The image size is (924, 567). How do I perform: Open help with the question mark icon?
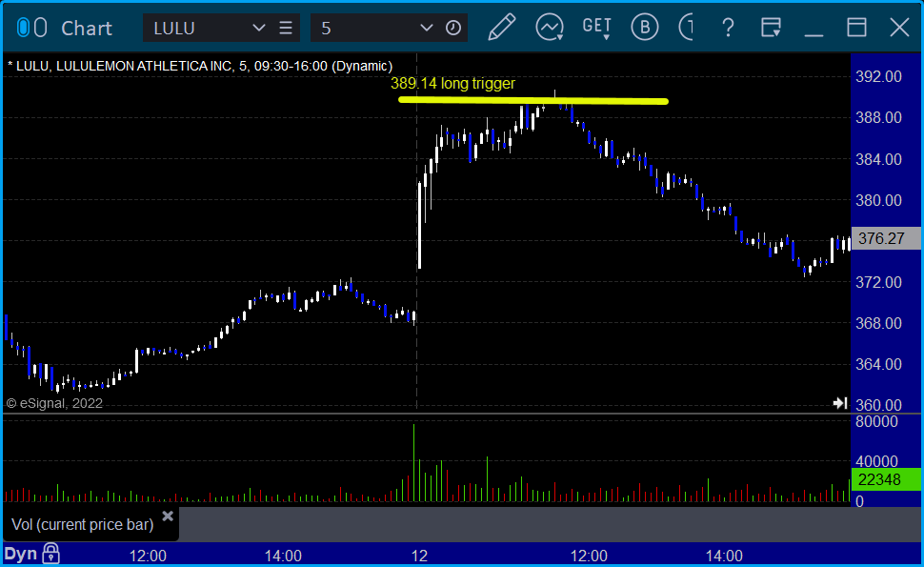pyautogui.click(x=729, y=28)
